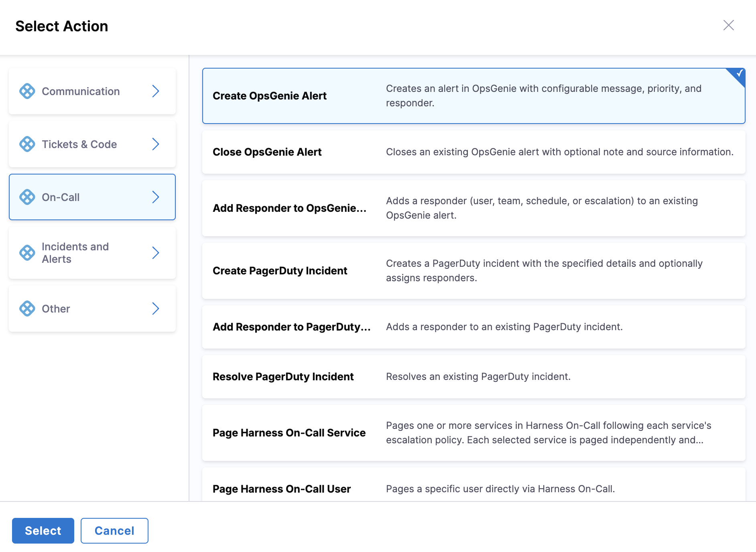Switch to the On-Call category
Viewport: 756px width, 552px height.
click(92, 197)
